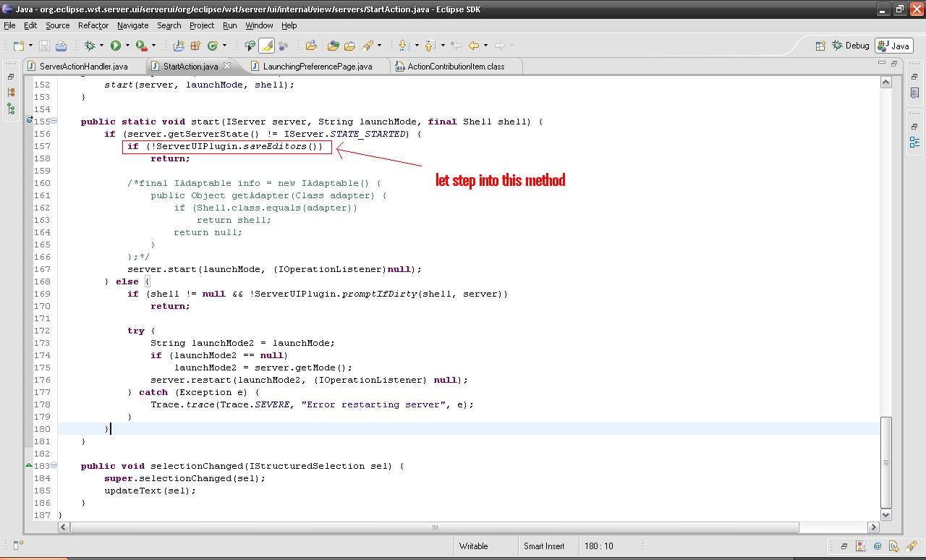Open the Task List view on right trim

pos(914,93)
